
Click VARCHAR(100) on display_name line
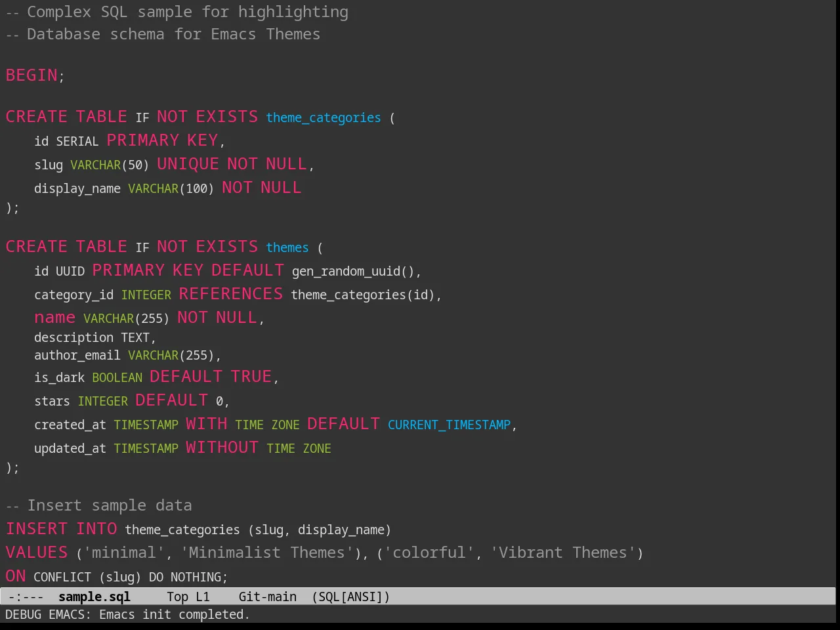click(x=171, y=188)
